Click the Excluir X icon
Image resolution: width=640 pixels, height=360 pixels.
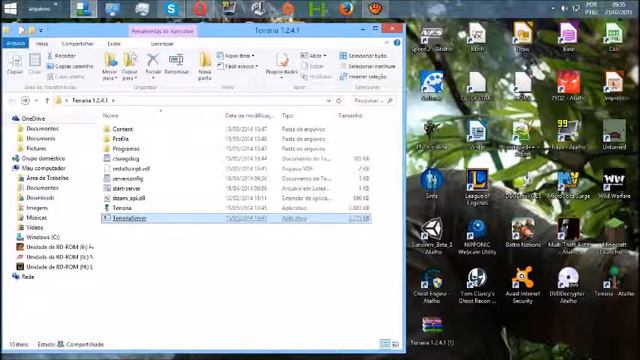(x=153, y=60)
